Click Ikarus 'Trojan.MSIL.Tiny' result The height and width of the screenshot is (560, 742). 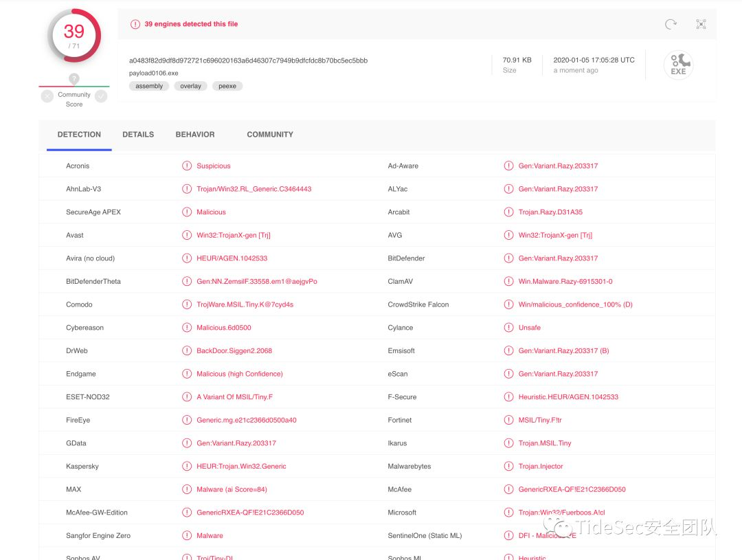[545, 443]
